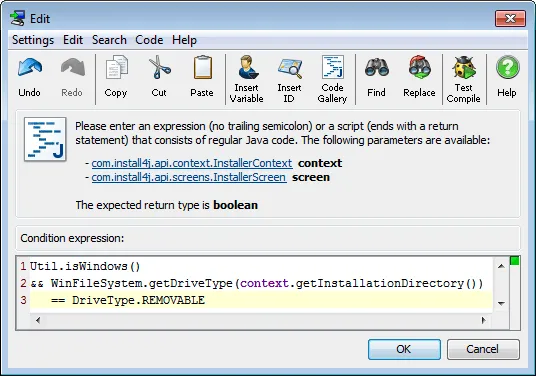Click the Cut scissors icon

(x=159, y=67)
